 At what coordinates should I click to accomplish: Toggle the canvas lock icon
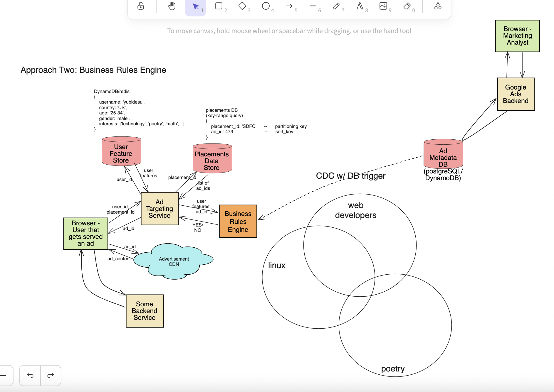coord(141,6)
